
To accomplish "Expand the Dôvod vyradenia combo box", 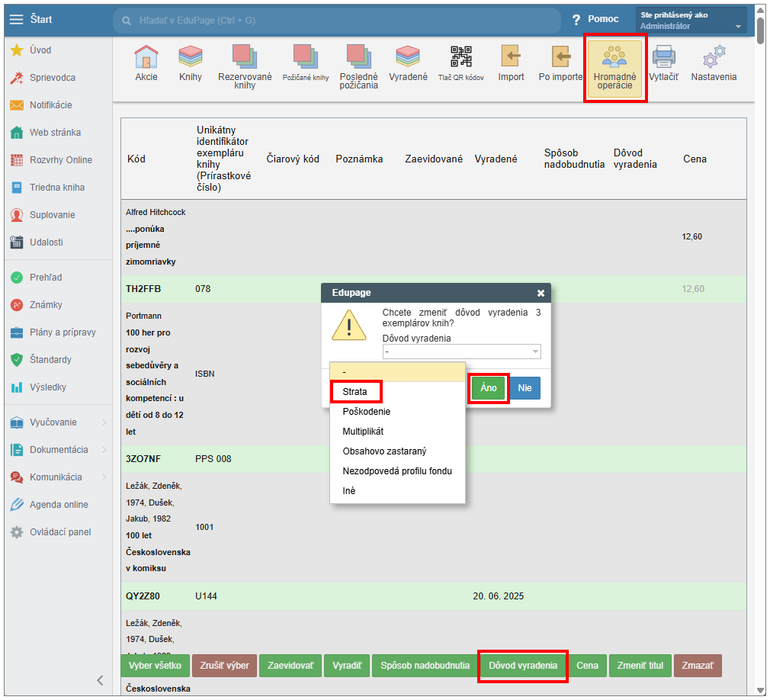I will pos(461,352).
